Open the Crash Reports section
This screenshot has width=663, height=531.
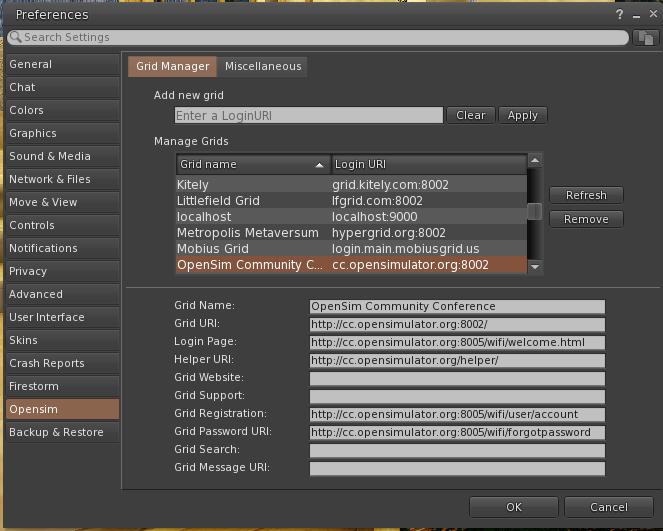coord(63,363)
